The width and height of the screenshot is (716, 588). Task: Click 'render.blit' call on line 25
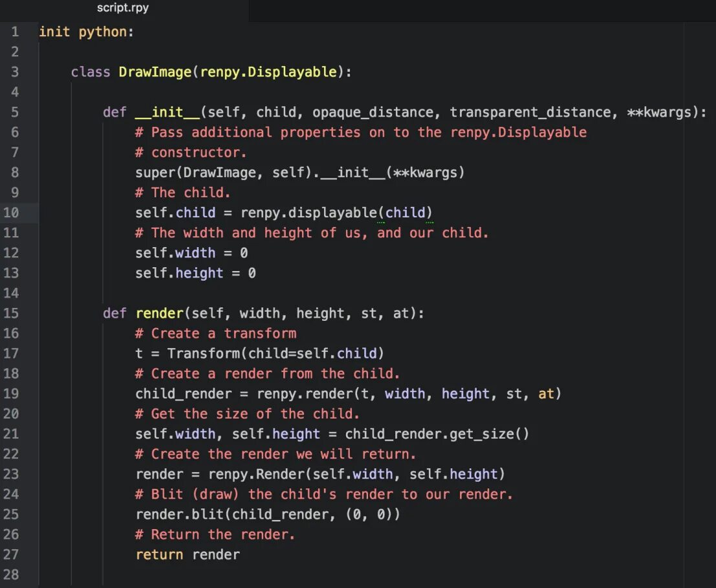click(179, 514)
